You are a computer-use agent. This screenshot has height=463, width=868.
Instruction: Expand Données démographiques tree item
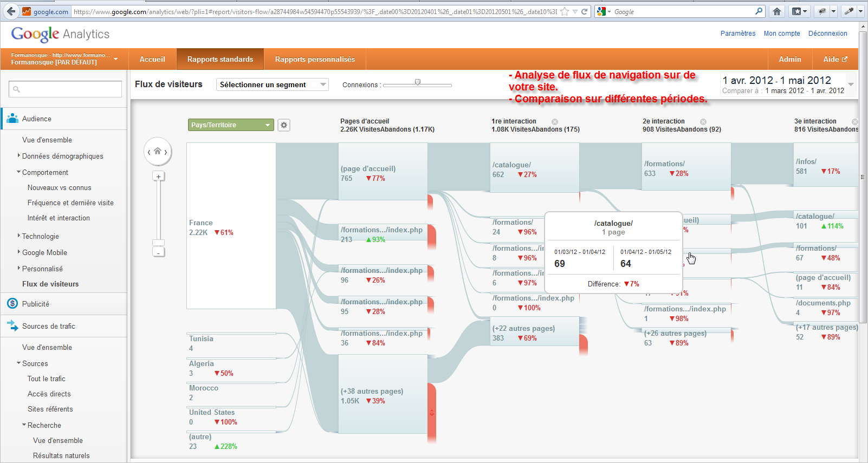pos(19,156)
